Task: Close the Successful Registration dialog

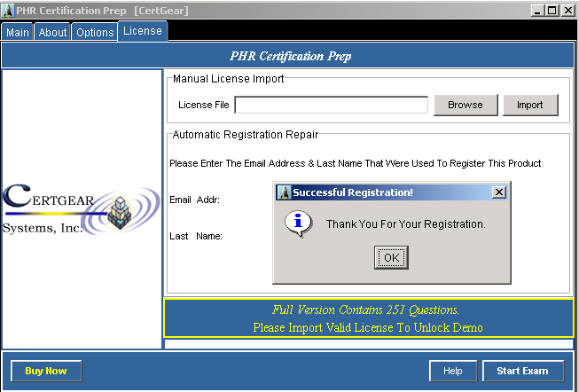Action: tap(499, 192)
